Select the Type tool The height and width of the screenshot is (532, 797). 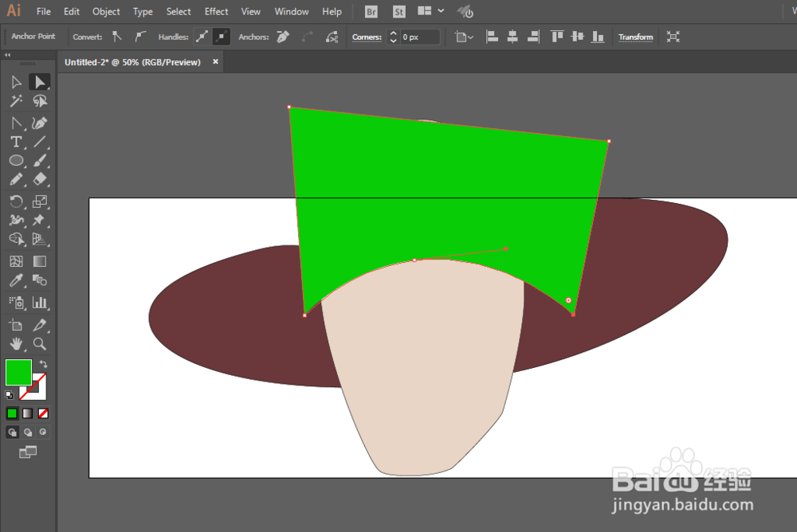pyautogui.click(x=16, y=142)
